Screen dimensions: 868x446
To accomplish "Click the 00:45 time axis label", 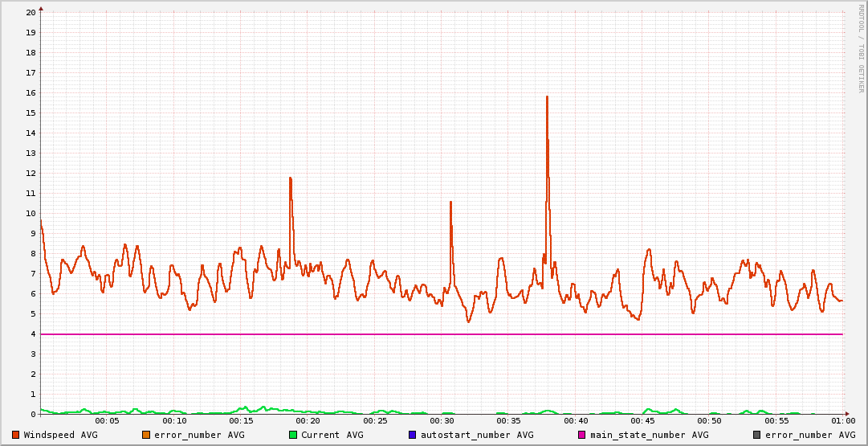I will point(642,421).
